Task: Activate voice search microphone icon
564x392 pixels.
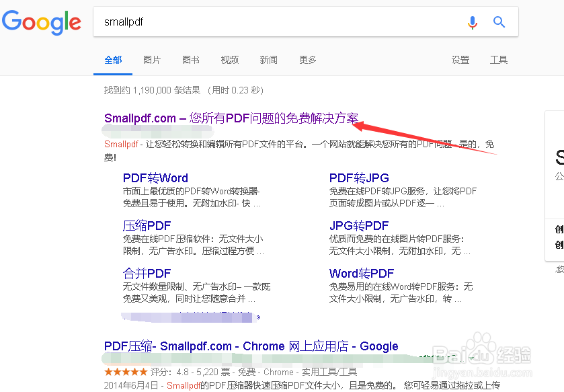Action: pos(473,22)
